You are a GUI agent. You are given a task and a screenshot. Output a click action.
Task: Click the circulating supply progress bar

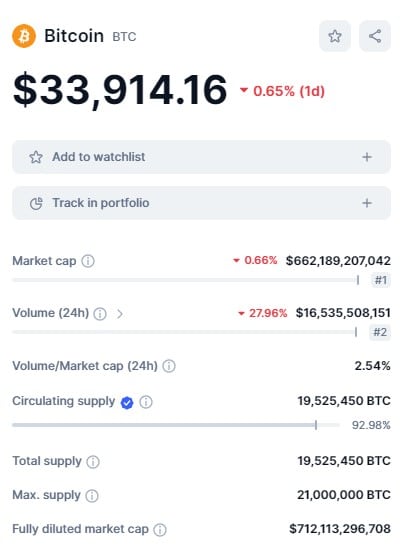[176, 425]
